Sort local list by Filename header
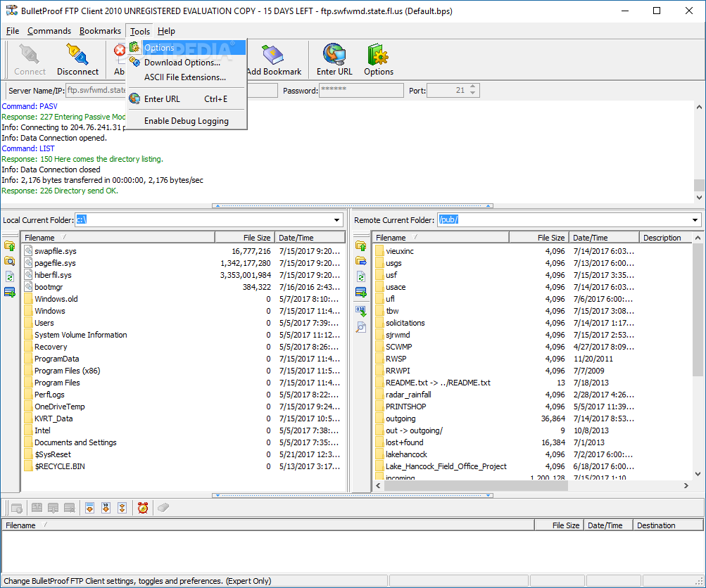 point(118,238)
